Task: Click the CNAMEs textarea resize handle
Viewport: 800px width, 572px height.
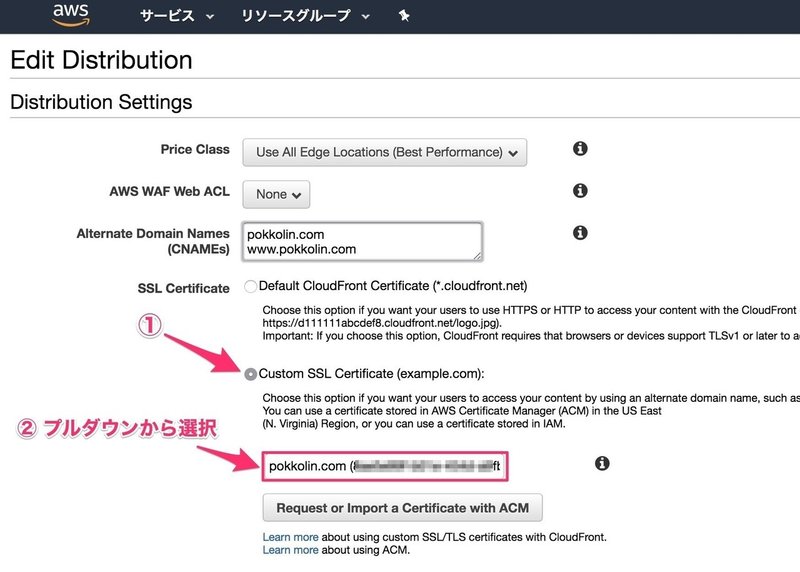Action: click(477, 255)
